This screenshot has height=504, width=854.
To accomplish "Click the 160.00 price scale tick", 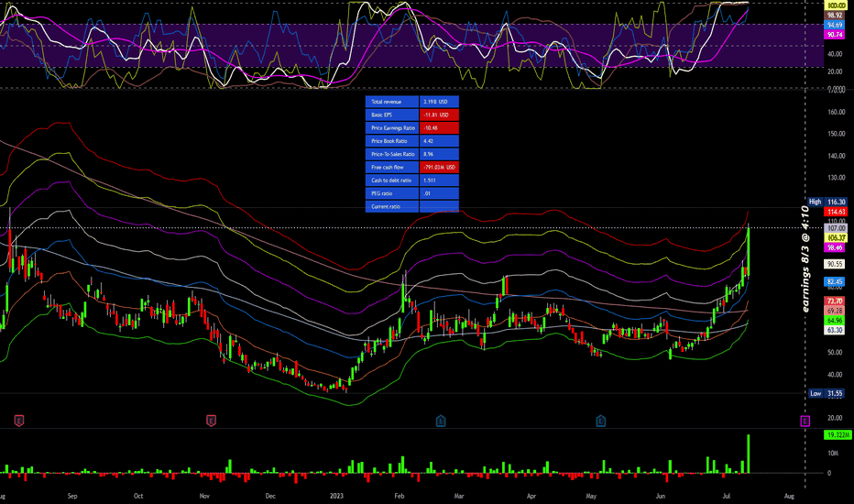I will [837, 112].
